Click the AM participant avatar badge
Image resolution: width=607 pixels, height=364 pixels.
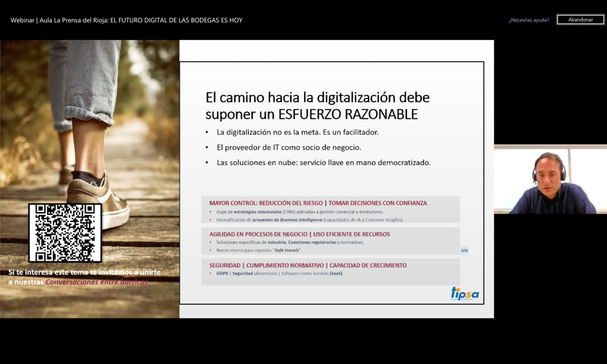(464, 250)
